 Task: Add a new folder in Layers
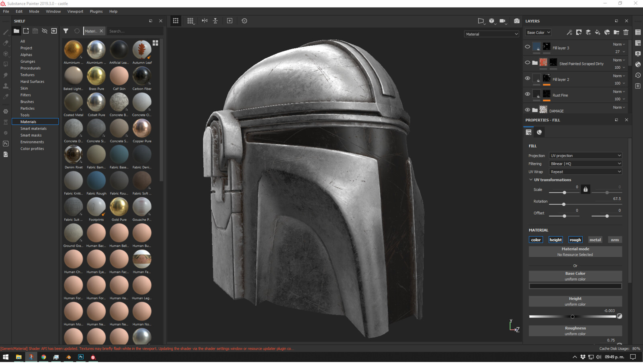pos(616,33)
